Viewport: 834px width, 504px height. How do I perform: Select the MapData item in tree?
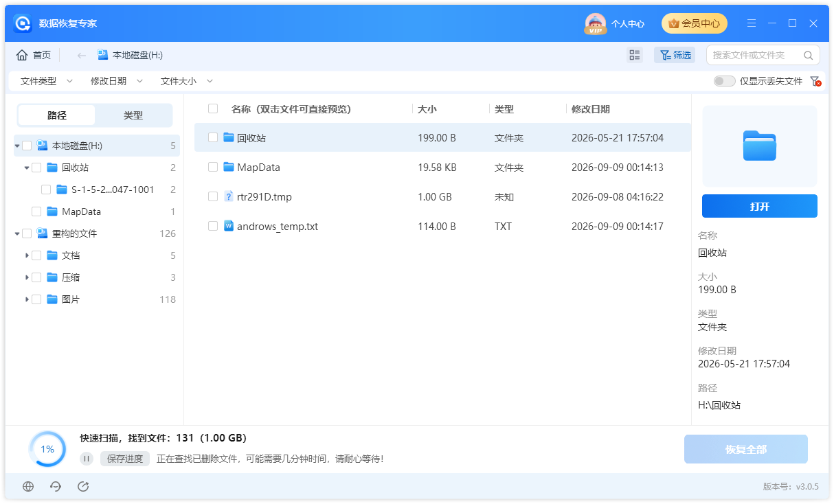81,211
